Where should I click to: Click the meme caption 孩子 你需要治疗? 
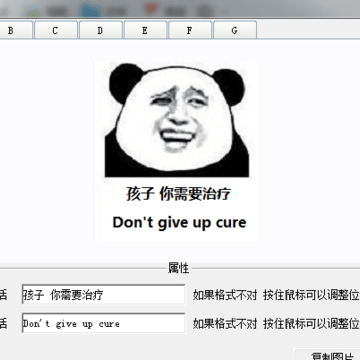click(x=178, y=194)
